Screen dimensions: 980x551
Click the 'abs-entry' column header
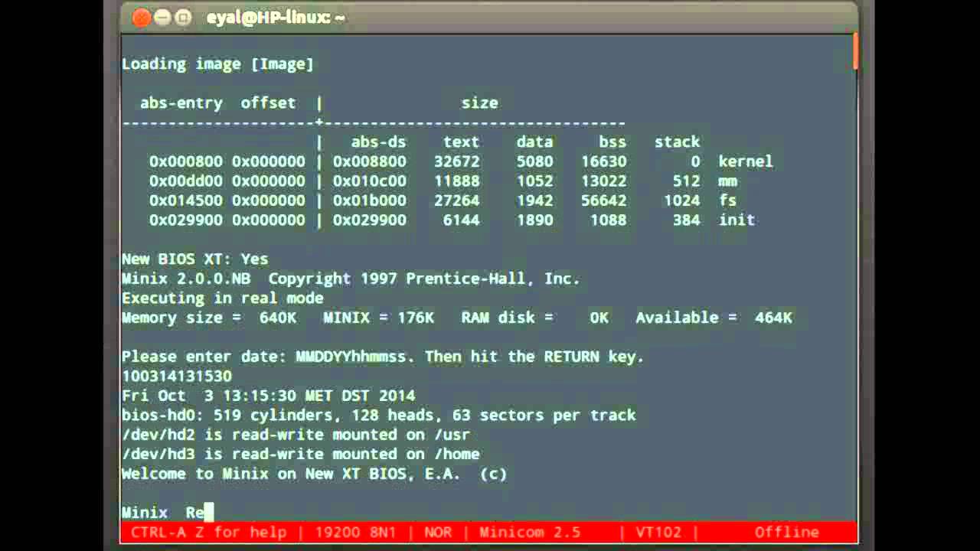[181, 103]
